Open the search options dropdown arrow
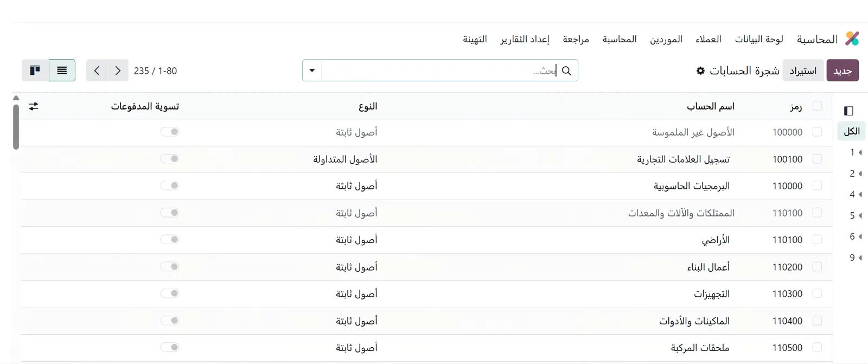Viewport: 868px width, 364px height. click(x=312, y=71)
